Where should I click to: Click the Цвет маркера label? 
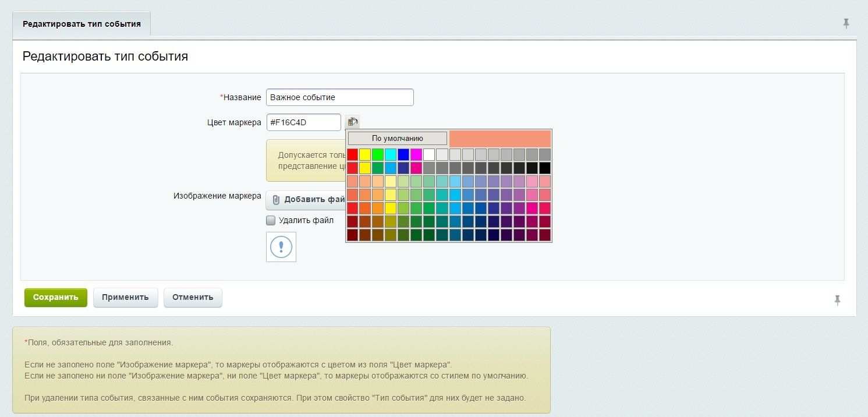tap(234, 122)
